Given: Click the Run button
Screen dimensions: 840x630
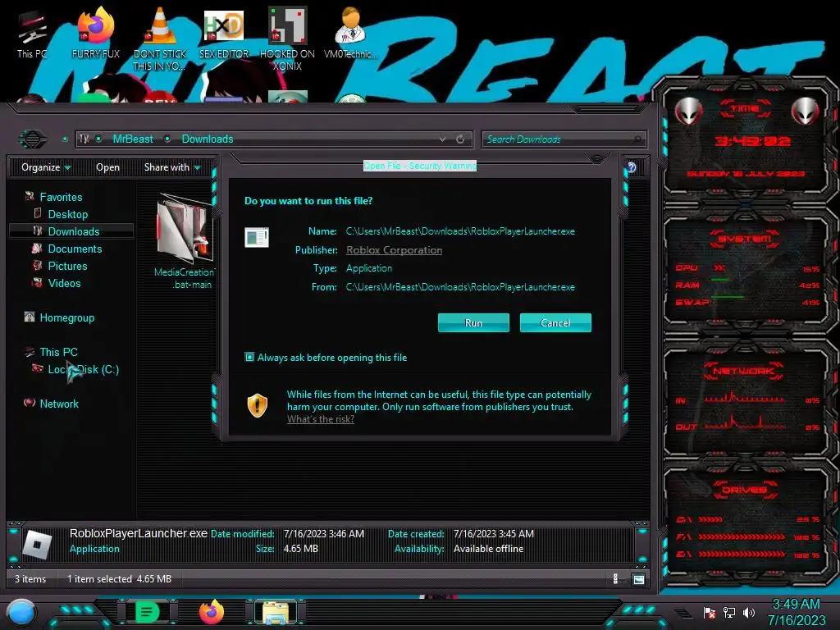Looking at the screenshot, I should click(x=473, y=322).
